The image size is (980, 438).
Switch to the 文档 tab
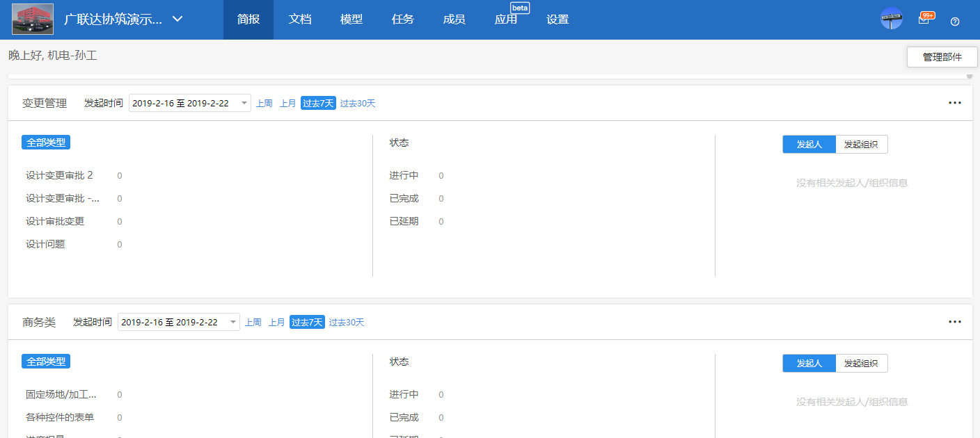300,19
